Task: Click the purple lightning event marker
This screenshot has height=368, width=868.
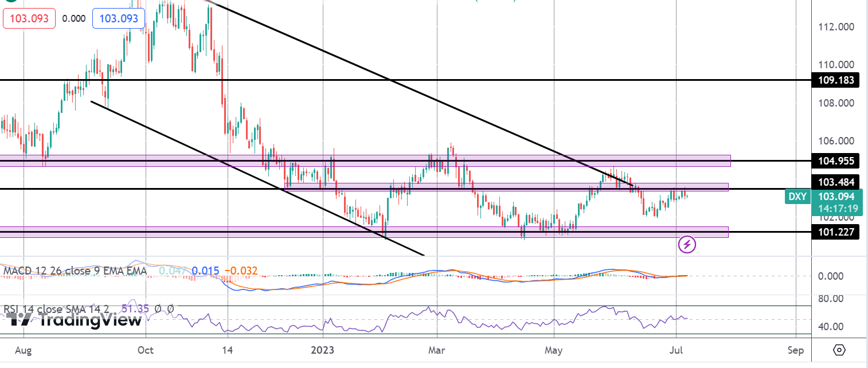Action: click(x=687, y=245)
